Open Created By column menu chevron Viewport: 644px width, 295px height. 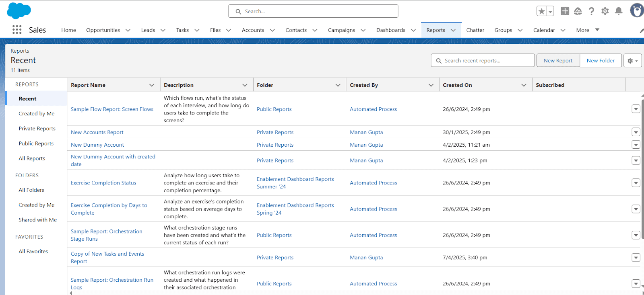pos(431,85)
